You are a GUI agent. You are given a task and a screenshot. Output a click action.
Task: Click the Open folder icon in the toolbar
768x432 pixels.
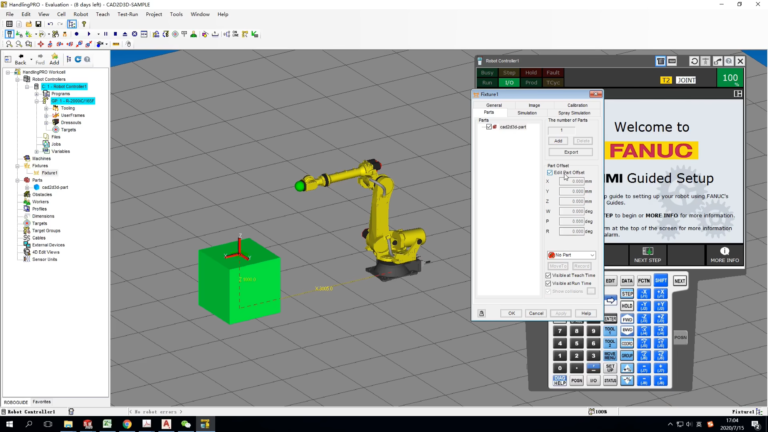click(28, 24)
